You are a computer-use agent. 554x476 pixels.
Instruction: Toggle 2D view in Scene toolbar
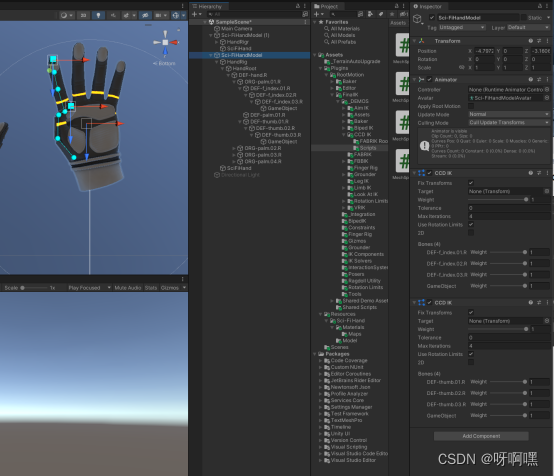(83, 15)
